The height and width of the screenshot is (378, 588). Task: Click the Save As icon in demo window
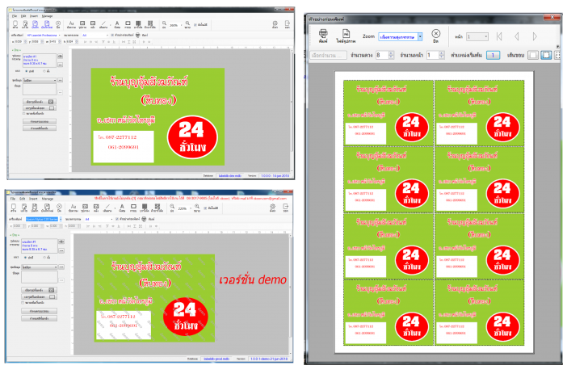click(x=47, y=208)
